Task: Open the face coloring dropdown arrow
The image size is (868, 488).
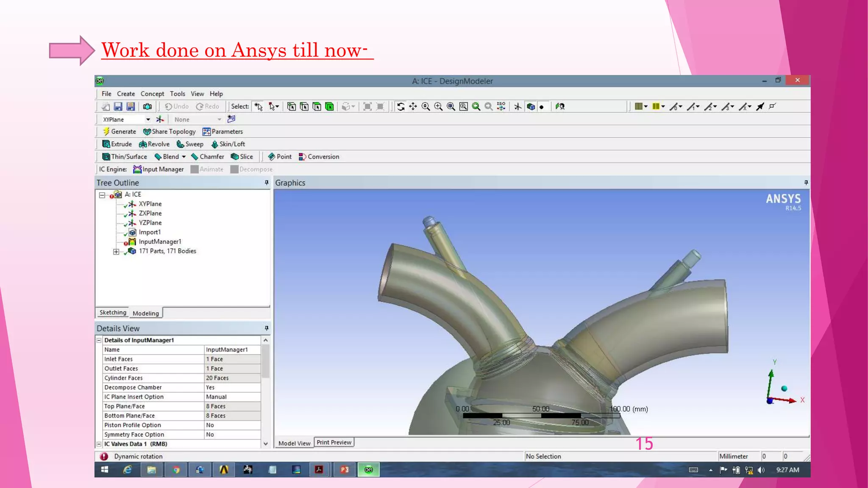Action: click(x=646, y=107)
